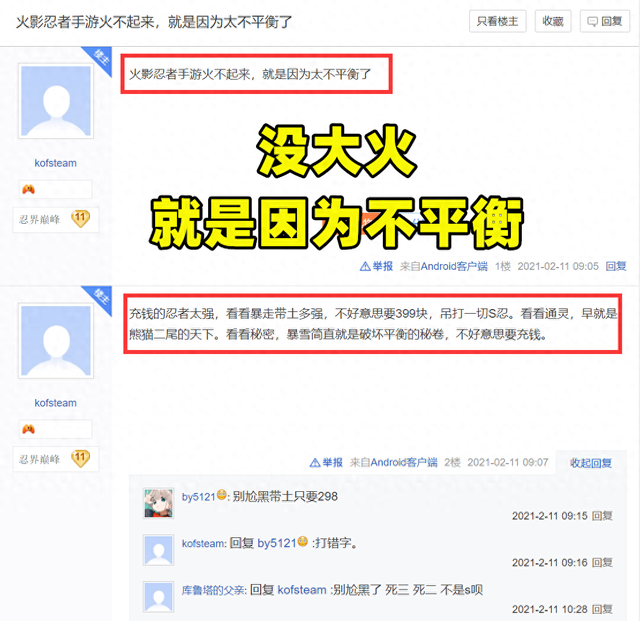Click the 忍界巅峰 level 11 badge in second post

tap(56, 459)
